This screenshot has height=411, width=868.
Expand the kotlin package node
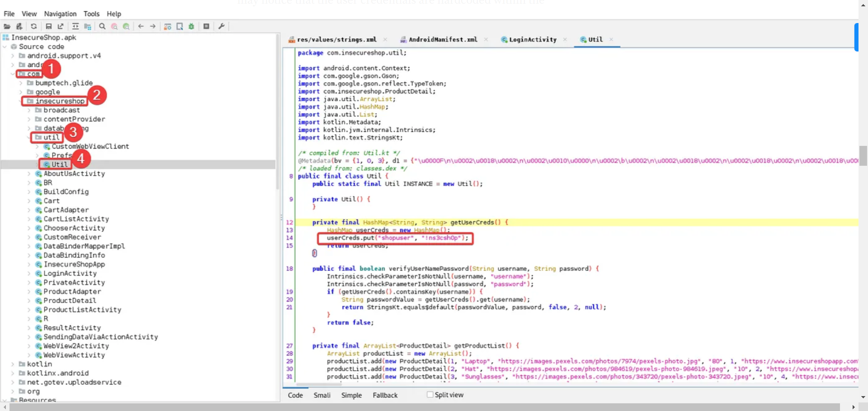coord(12,364)
